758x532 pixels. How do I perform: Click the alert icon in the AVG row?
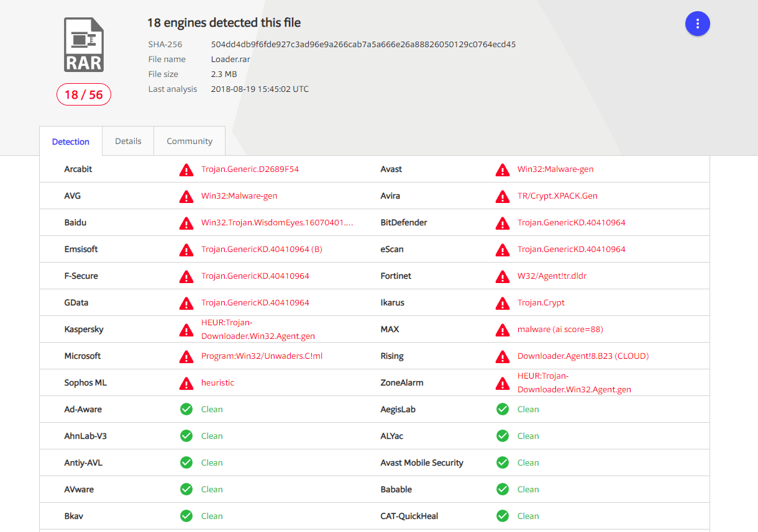click(x=186, y=196)
